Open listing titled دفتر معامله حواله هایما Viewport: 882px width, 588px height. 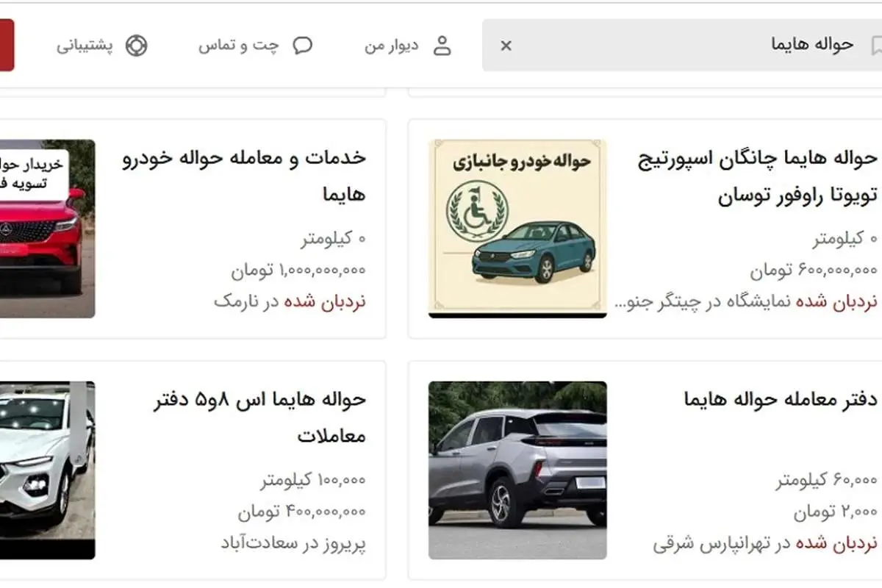pyautogui.click(x=781, y=399)
